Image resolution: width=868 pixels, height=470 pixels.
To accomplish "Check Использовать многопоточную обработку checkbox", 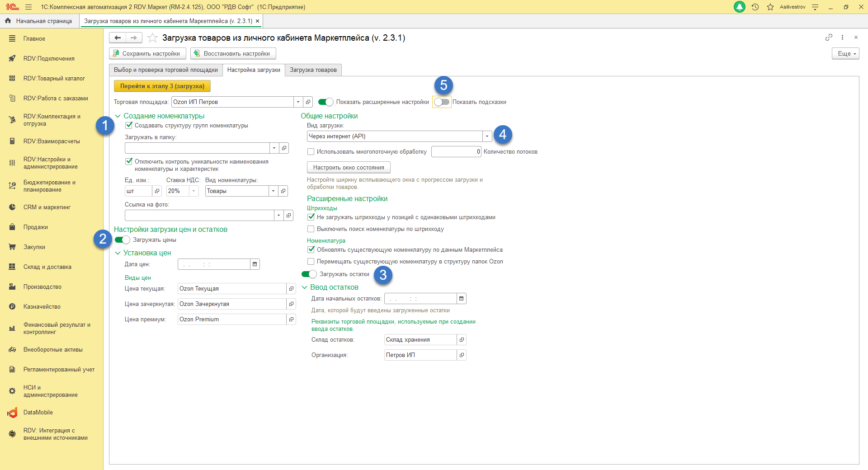I will pos(311,152).
